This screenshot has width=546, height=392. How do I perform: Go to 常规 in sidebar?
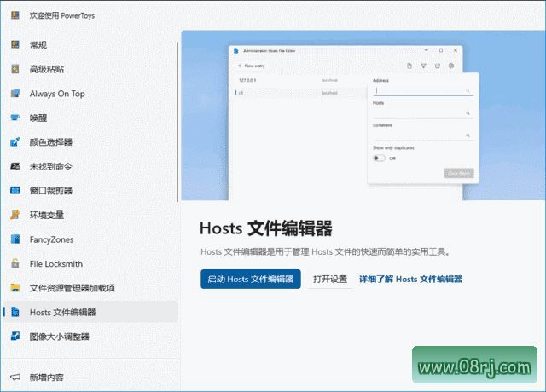(x=91, y=44)
